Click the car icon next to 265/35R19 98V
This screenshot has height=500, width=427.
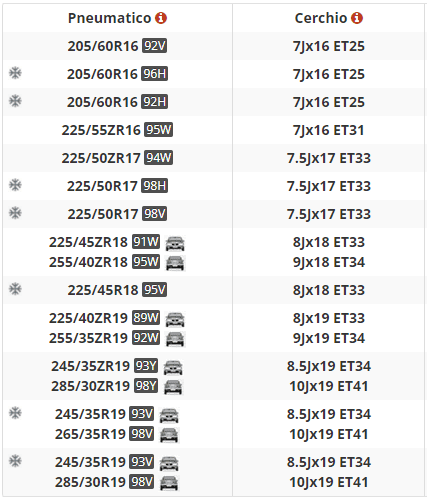pyautogui.click(x=169, y=435)
